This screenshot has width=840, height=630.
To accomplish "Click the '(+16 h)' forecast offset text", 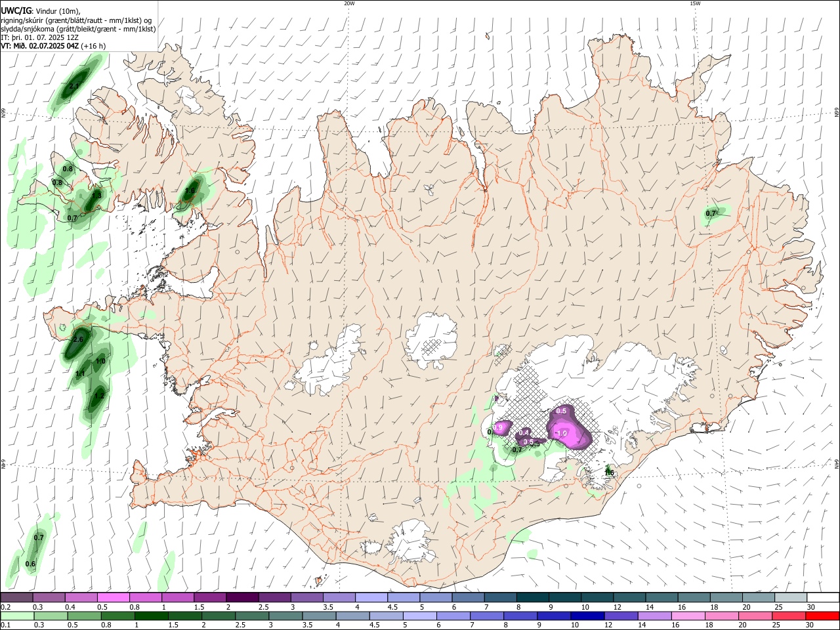I will coord(93,46).
